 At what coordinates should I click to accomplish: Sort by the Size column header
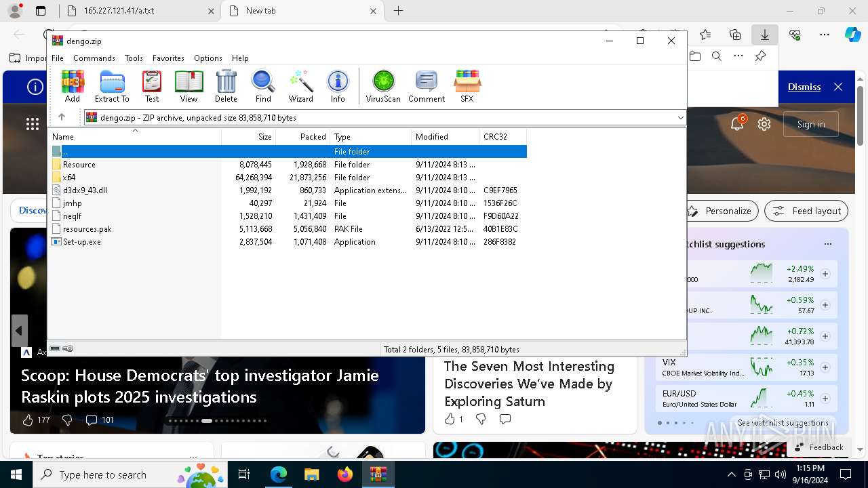pos(249,137)
